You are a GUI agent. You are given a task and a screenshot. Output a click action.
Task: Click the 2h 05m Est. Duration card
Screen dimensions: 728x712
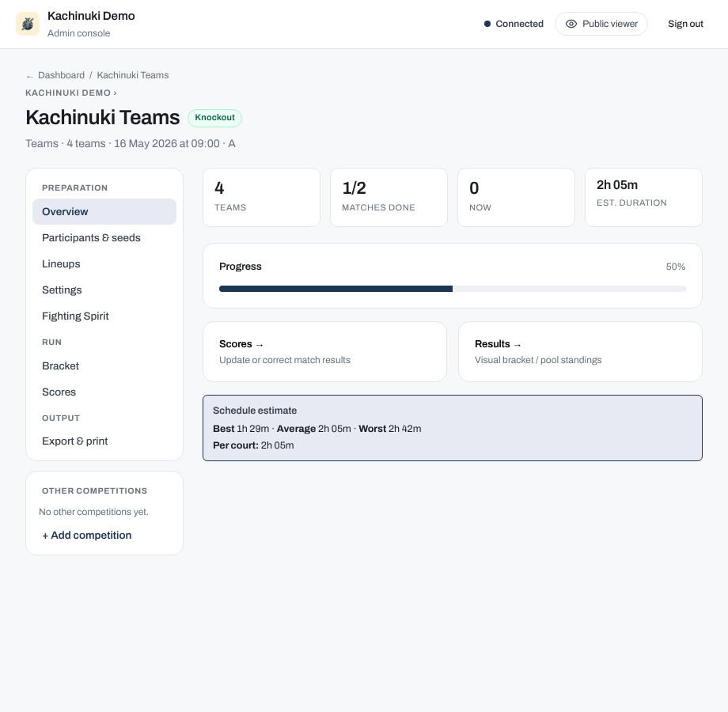(x=643, y=197)
